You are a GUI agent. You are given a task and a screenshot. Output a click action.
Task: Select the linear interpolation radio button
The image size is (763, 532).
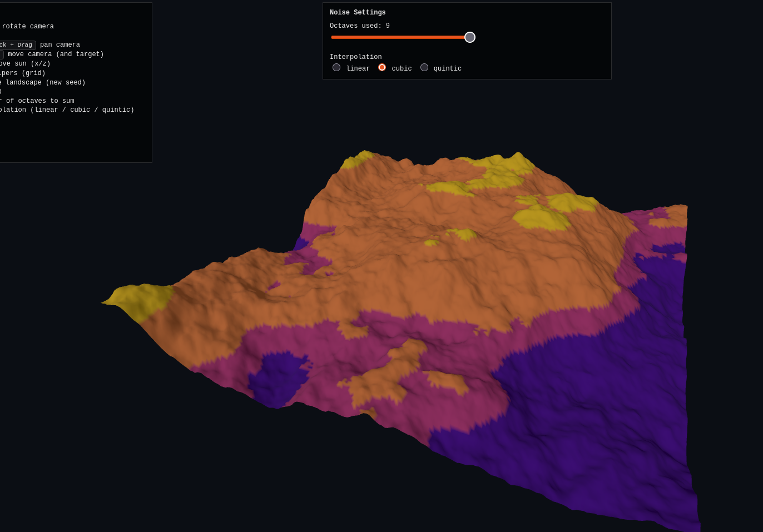(x=336, y=67)
